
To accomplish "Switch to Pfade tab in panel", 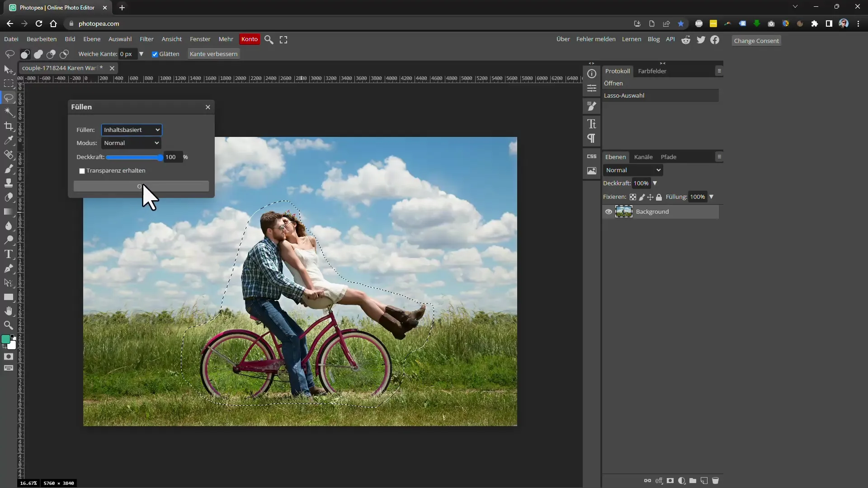I will pos(669,156).
